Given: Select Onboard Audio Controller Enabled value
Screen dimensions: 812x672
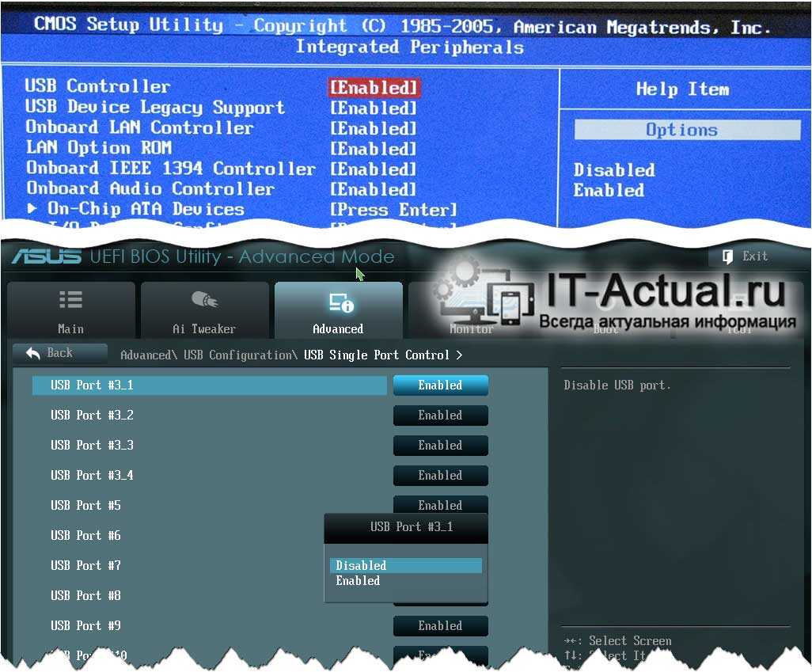Looking at the screenshot, I should (x=374, y=189).
